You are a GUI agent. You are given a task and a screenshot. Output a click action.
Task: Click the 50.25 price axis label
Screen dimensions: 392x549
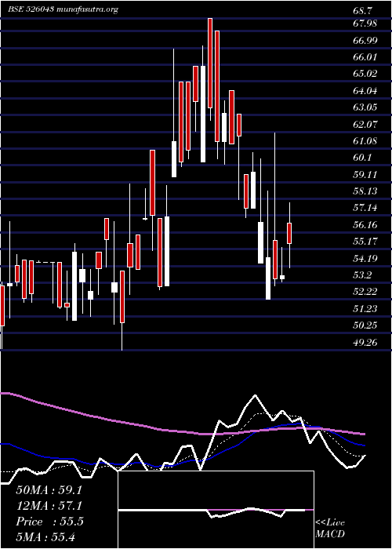tap(365, 325)
